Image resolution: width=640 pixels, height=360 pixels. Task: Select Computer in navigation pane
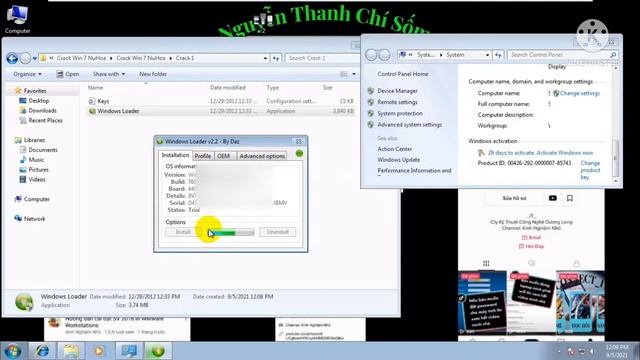coord(36,199)
